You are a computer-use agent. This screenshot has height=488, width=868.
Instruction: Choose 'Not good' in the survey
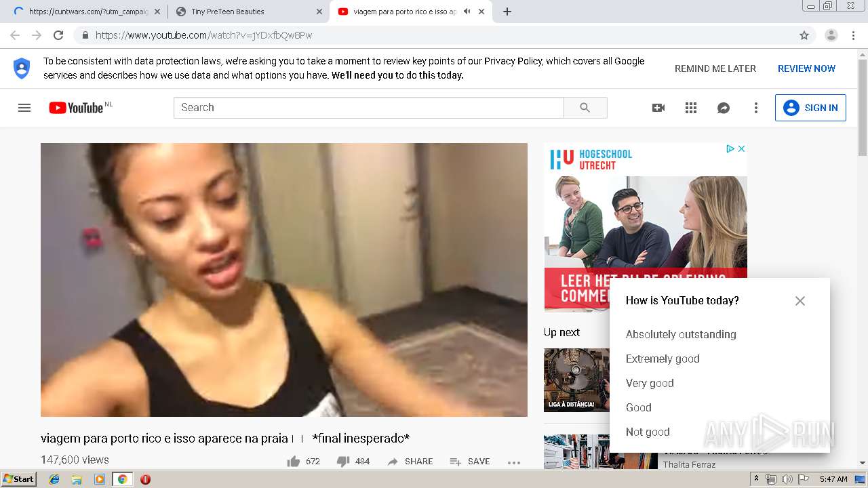click(x=648, y=432)
